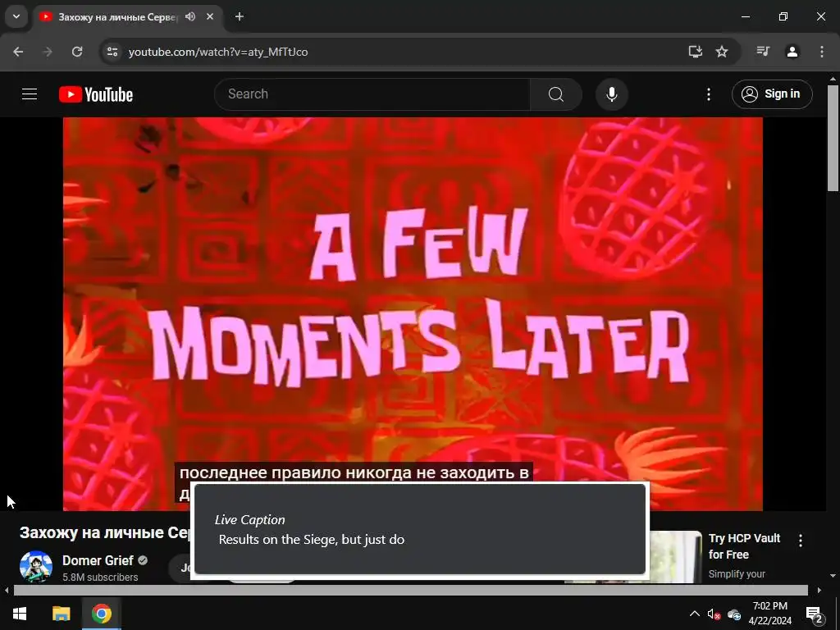Open the Domer Grief channel name link
Image resolution: width=840 pixels, height=630 pixels.
(x=98, y=560)
